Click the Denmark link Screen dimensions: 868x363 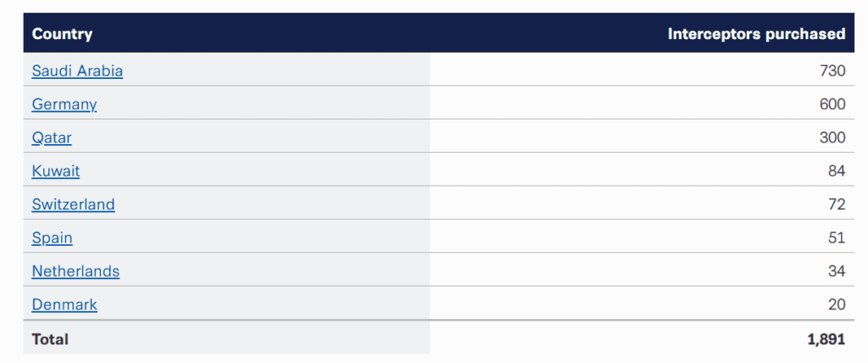pos(64,304)
